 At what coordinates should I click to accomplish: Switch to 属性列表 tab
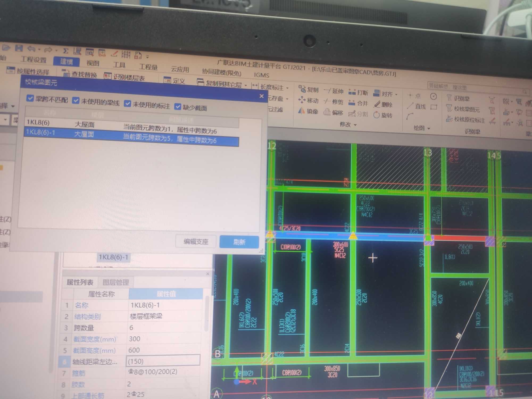(80, 282)
